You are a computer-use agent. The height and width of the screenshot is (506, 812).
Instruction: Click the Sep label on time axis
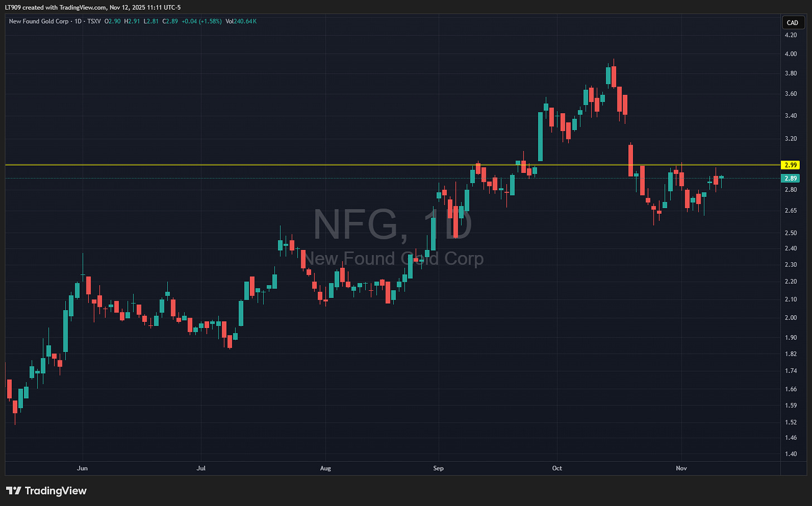438,468
